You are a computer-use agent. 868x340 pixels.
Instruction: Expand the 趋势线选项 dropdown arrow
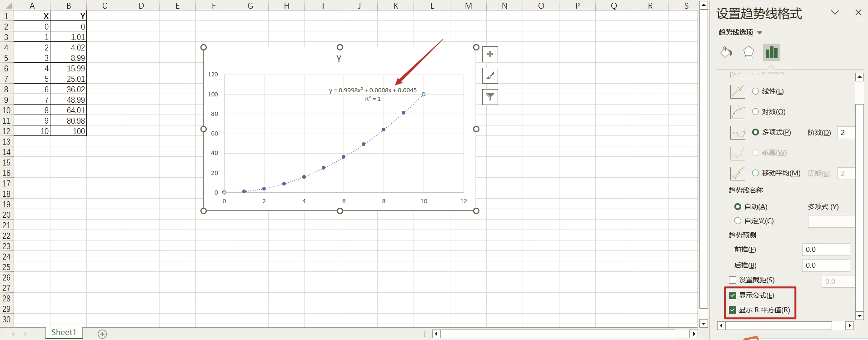759,33
